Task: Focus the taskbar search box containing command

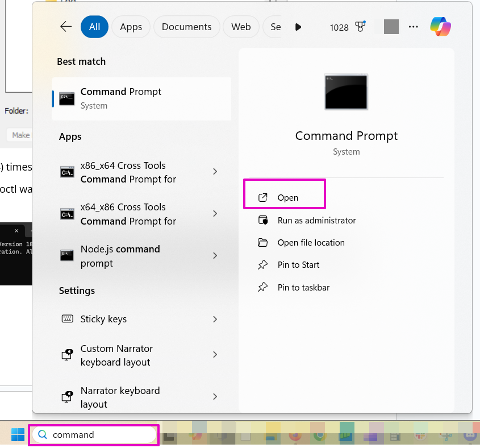Action: pyautogui.click(x=94, y=434)
